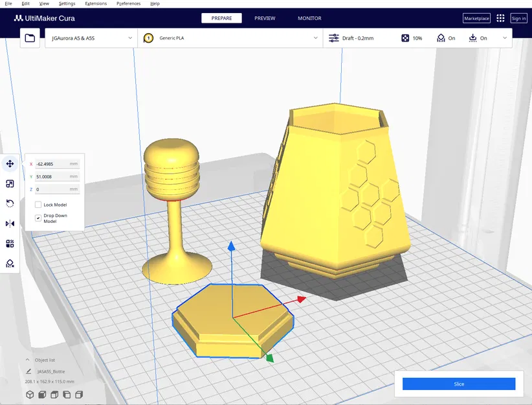Collapse the Object list section
Screen dimensions: 532x405
(x=27, y=360)
